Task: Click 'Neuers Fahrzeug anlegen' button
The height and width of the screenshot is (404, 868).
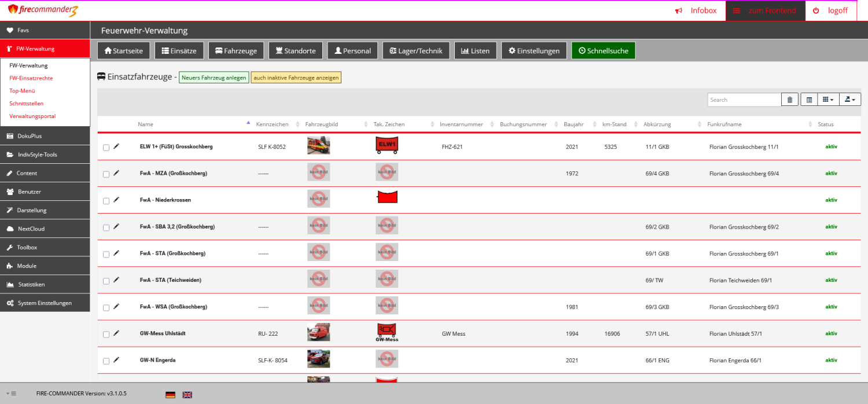Action: tap(214, 78)
